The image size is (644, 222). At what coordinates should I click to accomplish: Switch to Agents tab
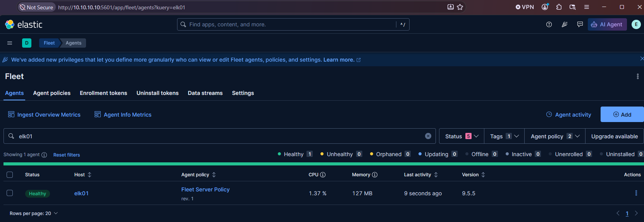tap(14, 93)
